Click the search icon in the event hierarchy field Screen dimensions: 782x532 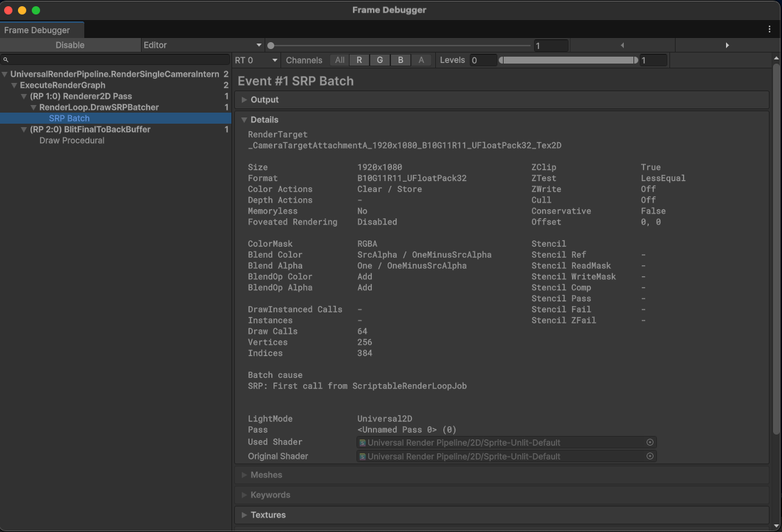(6, 60)
